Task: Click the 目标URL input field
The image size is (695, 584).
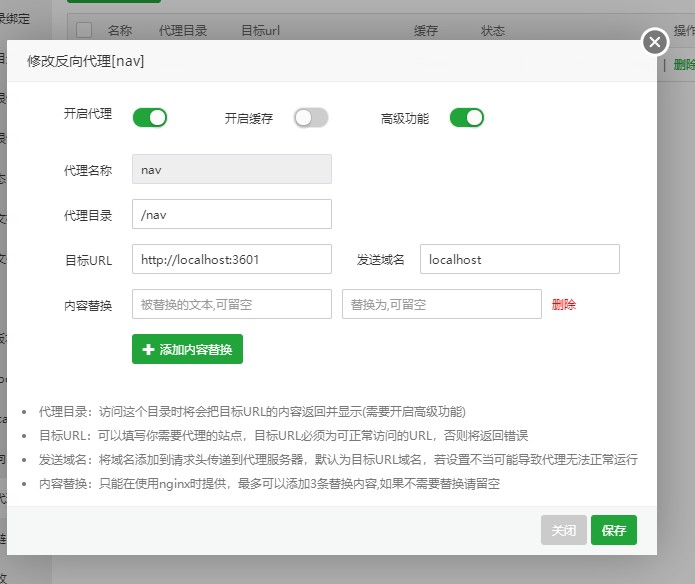Action: click(232, 259)
